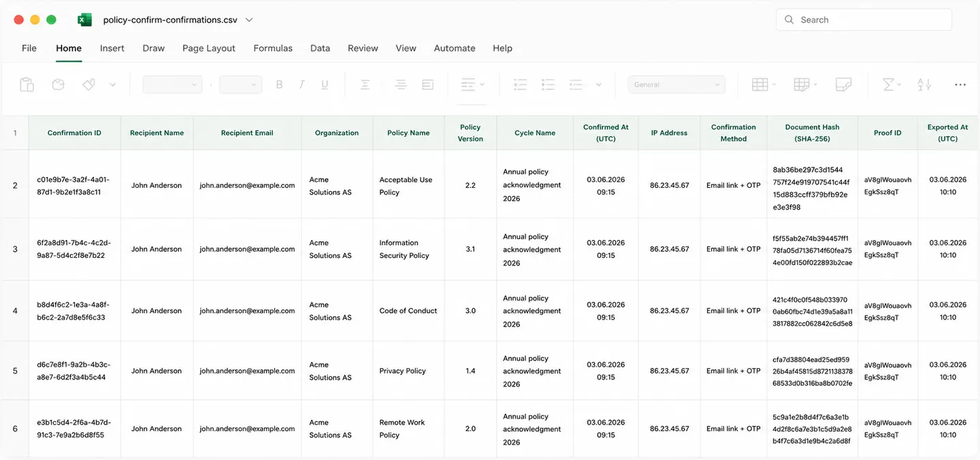Click the Sort A-Z icon
This screenshot has height=460, width=980.
click(924, 84)
